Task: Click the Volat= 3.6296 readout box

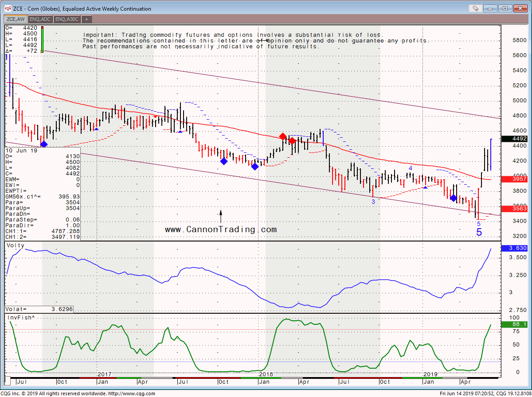Action: click(x=39, y=309)
